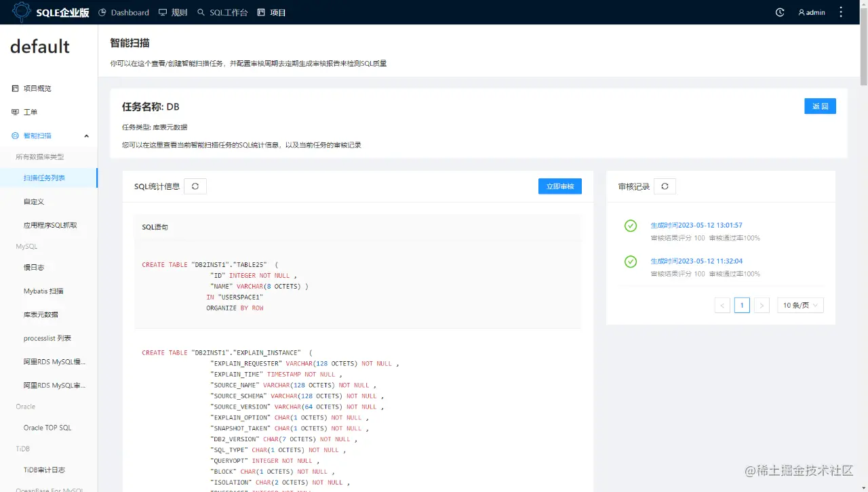Select page 1 in 审核记录 pagination
Image resolution: width=868 pixels, height=492 pixels.
point(742,306)
